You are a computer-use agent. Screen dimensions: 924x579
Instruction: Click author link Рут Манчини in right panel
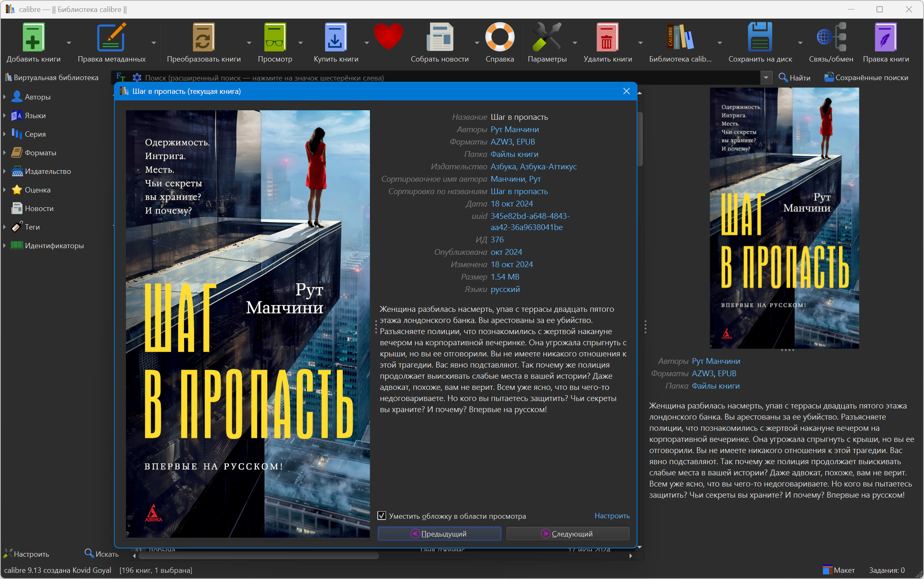(716, 361)
